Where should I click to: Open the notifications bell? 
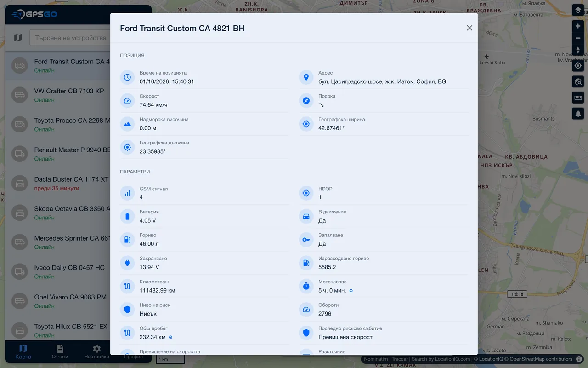tap(578, 113)
